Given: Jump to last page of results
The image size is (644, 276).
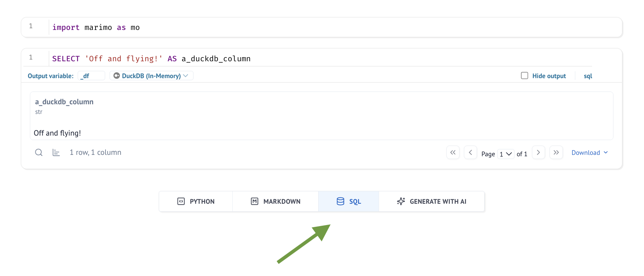Looking at the screenshot, I should 556,152.
